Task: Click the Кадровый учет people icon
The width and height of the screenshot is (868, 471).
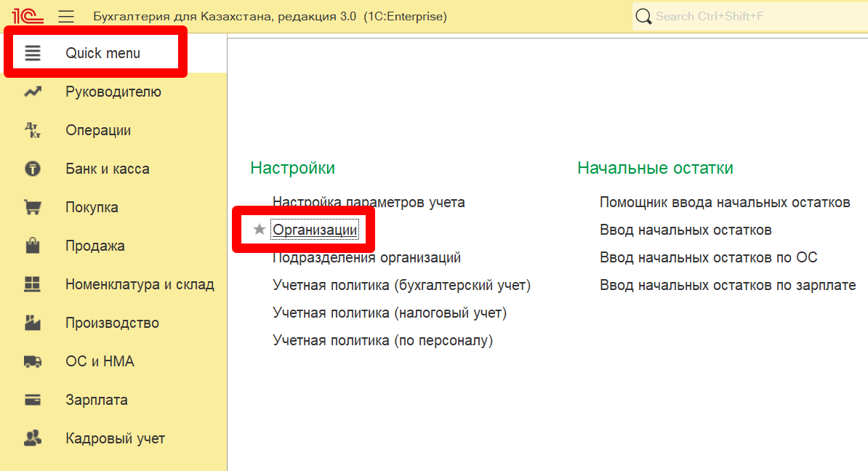Action: point(33,438)
